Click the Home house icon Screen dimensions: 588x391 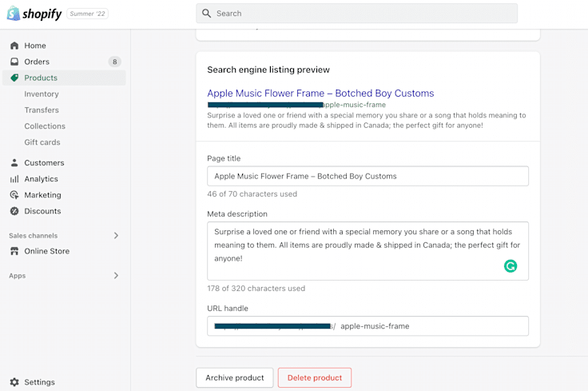click(14, 46)
